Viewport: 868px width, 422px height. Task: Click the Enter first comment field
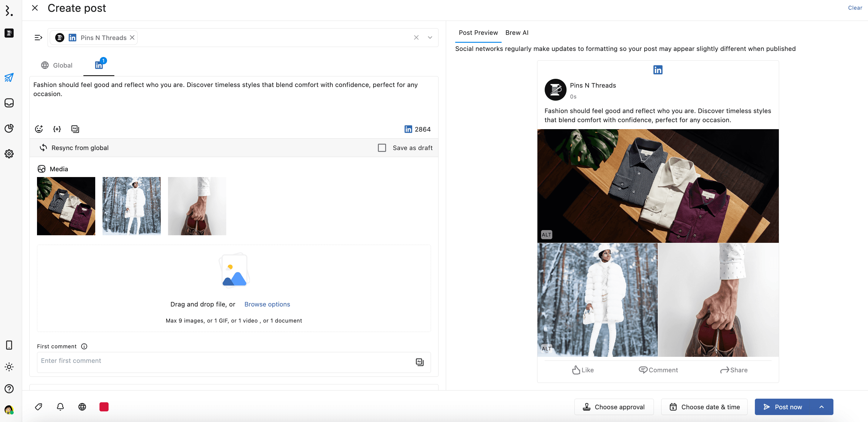222,361
